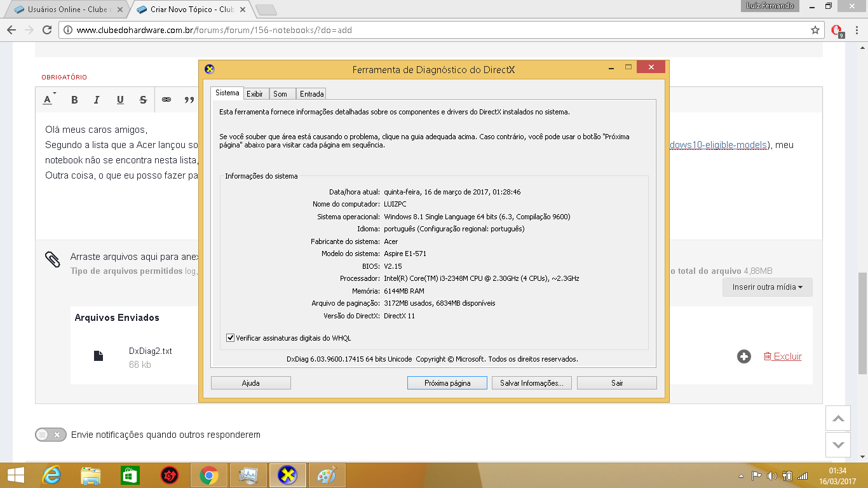Click the 'LUIZPC' computer name
This screenshot has width=868, height=488.
395,204
